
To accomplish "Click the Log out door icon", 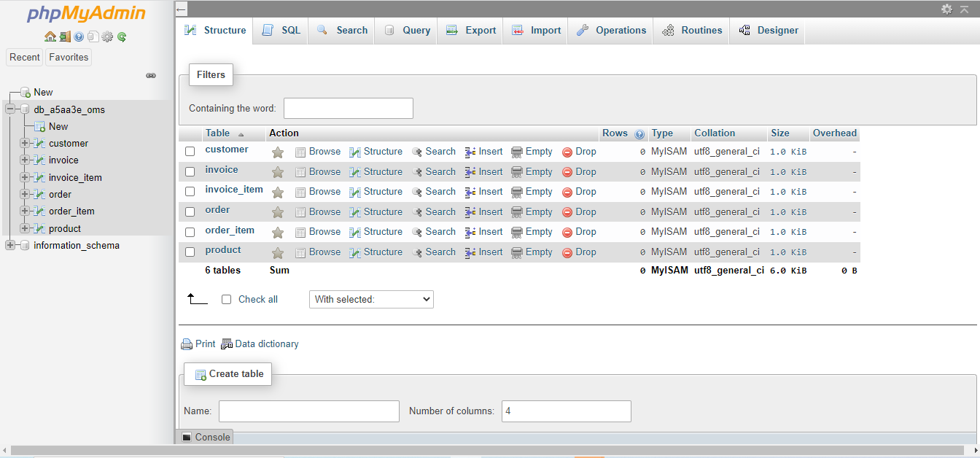I will tap(65, 36).
